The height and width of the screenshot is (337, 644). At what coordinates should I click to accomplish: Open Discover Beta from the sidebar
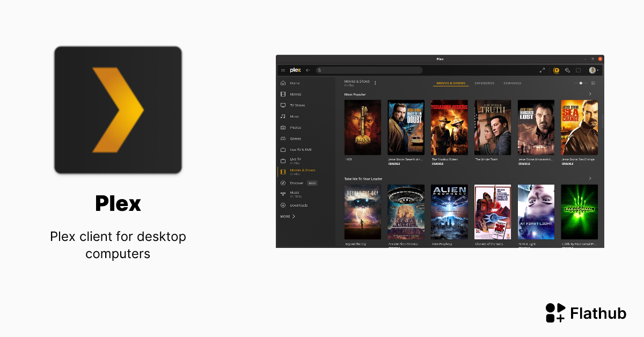(296, 183)
